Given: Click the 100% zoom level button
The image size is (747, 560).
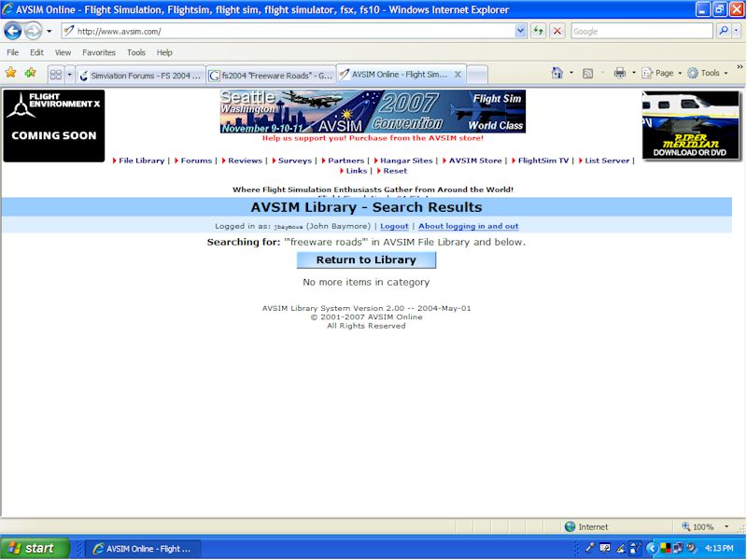Looking at the screenshot, I should tap(698, 526).
